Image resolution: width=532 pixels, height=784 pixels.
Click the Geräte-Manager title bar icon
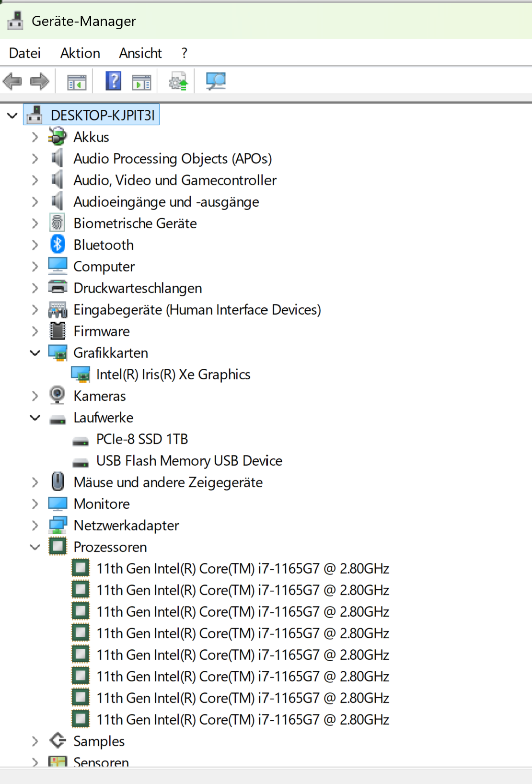[15, 20]
